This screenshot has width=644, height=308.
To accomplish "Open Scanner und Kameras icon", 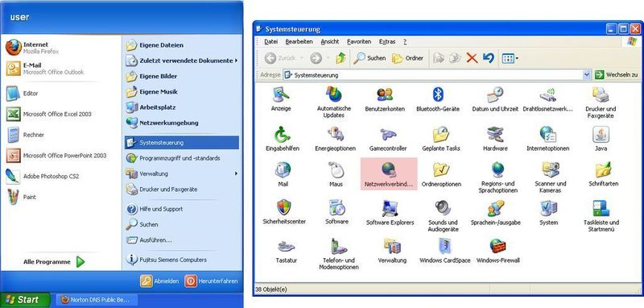I will (x=551, y=177).
